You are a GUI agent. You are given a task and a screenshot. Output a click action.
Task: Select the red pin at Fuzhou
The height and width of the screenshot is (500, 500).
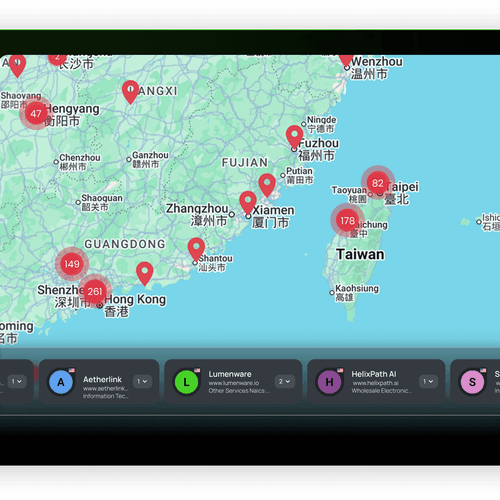tap(294, 137)
